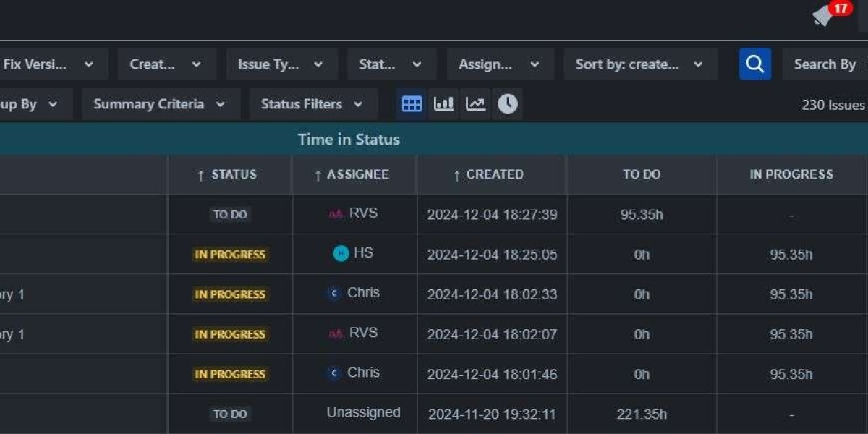Viewport: 868px width, 434px height.
Task: Open the Status Filters dropdown
Action: [312, 103]
